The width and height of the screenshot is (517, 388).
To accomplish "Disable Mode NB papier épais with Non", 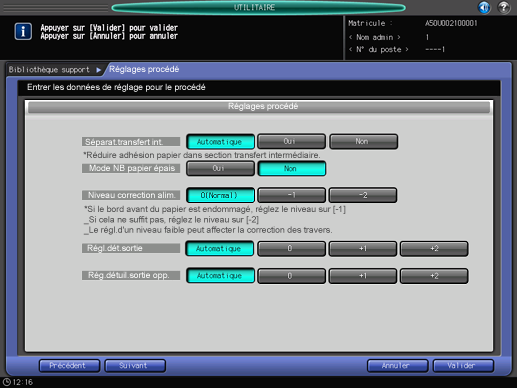I will [292, 168].
